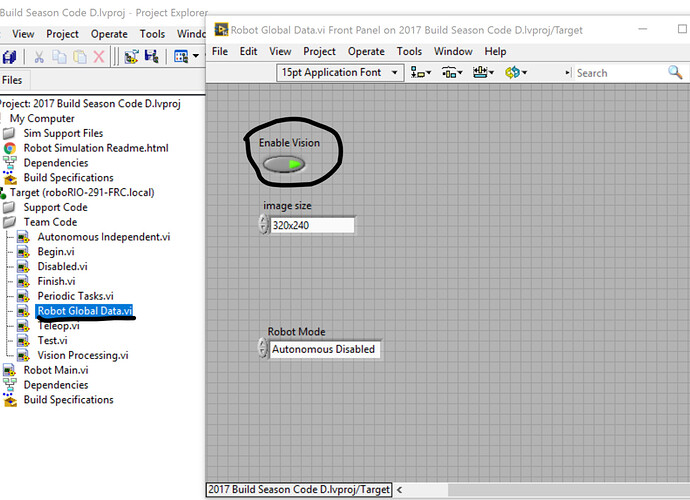Open the File menu in Front Panel window
The width and height of the screenshot is (690, 500).
point(220,51)
